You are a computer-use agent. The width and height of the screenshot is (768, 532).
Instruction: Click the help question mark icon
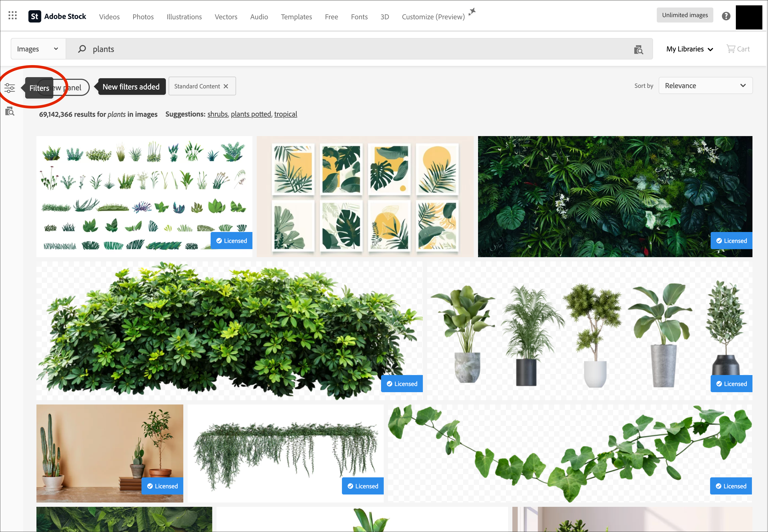(x=726, y=16)
